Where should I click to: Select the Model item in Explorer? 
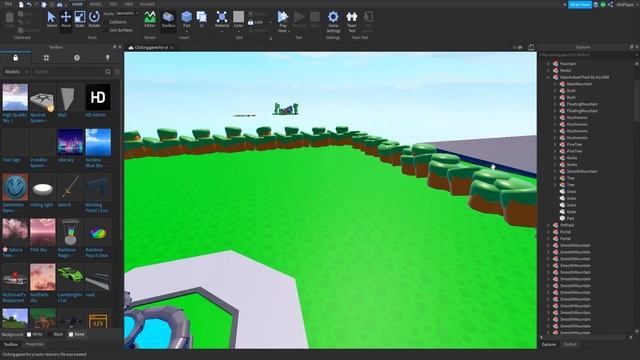pyautogui.click(x=565, y=71)
